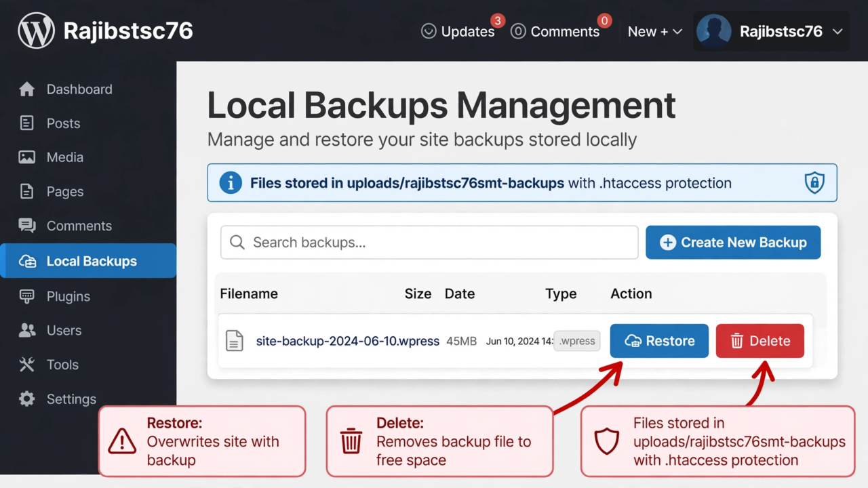
Task: Click the Type column header
Action: 561,293
